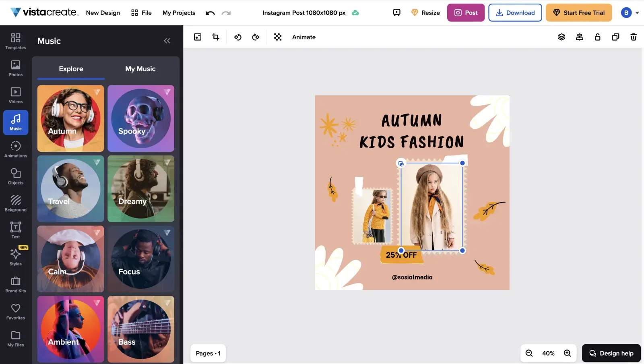Image resolution: width=644 pixels, height=364 pixels.
Task: Click the delete trash icon
Action: [634, 37]
